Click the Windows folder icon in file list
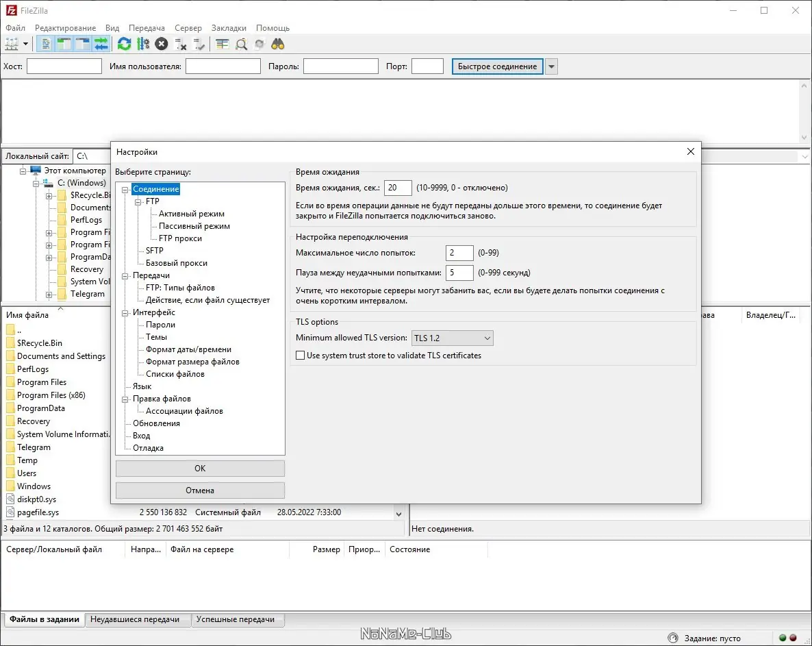The width and height of the screenshot is (812, 646). 10,486
